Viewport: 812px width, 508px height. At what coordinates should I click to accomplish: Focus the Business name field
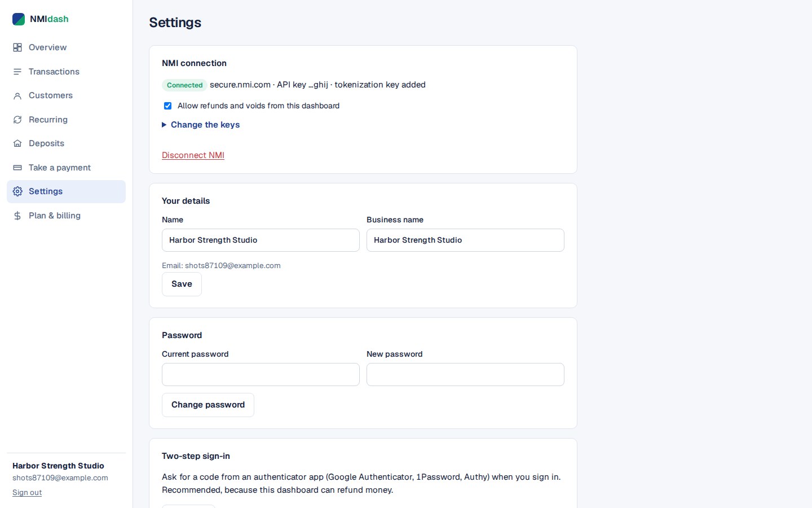pos(465,240)
